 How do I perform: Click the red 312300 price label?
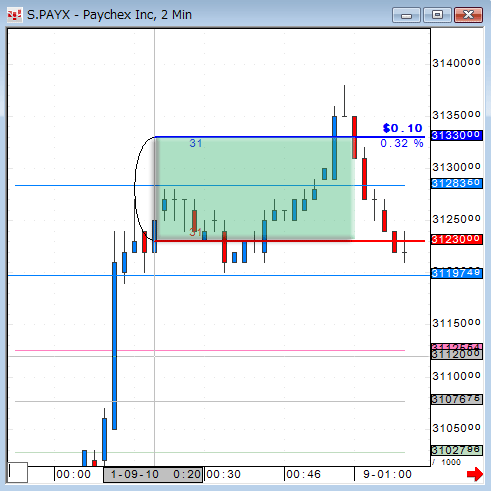point(456,239)
